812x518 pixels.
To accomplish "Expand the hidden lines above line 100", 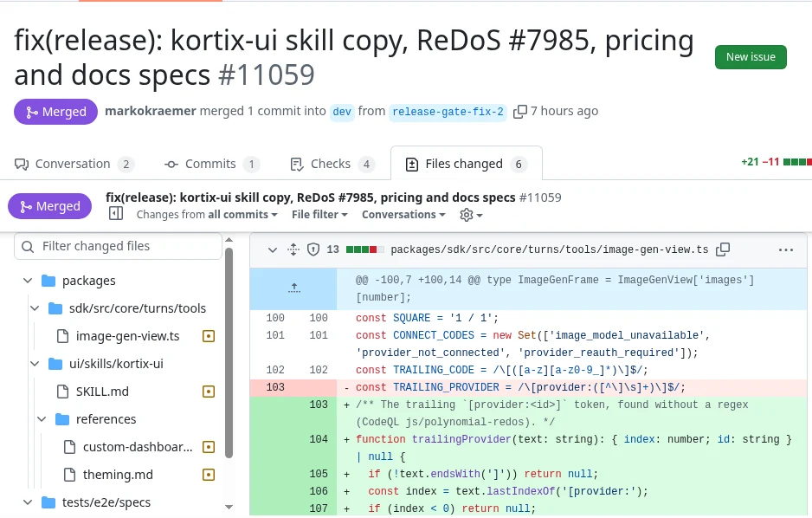I will pos(293,288).
